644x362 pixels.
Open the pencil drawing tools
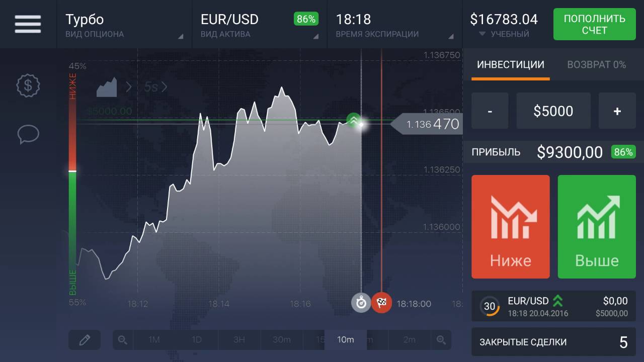click(x=85, y=340)
